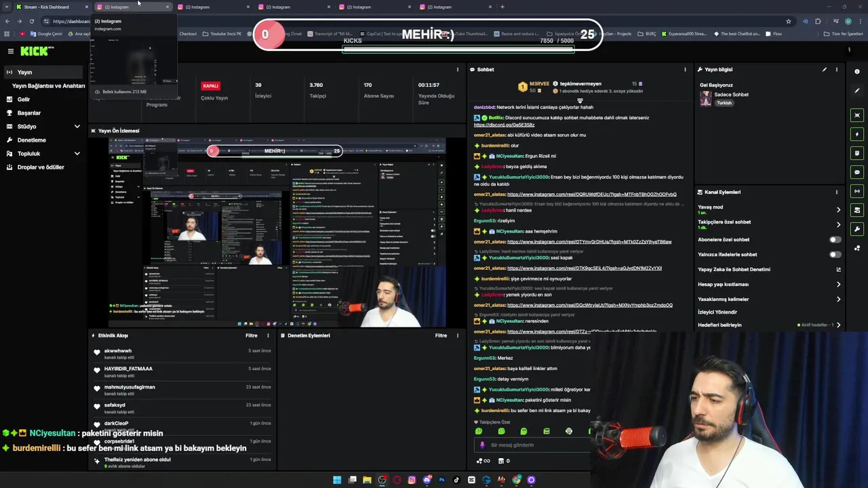868x488 pixels.
Task: Open Takipçilere özel sohbet settings
Action: 769,224
